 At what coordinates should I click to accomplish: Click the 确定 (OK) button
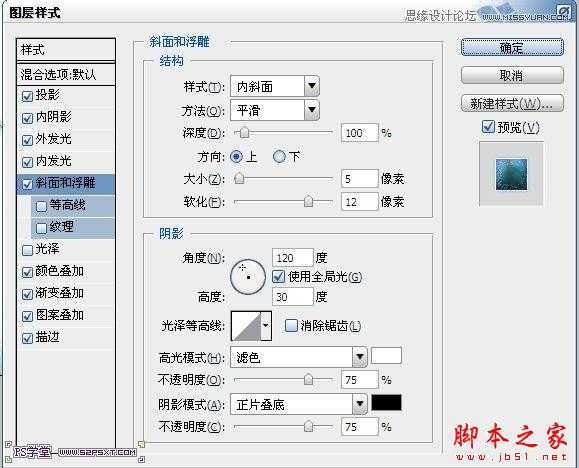pyautogui.click(x=512, y=48)
